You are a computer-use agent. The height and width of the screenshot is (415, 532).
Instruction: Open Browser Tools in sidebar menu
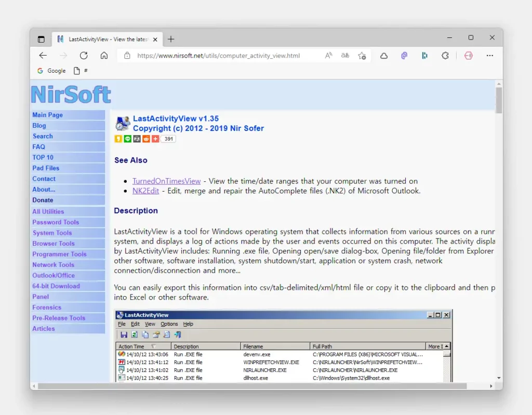click(x=54, y=244)
